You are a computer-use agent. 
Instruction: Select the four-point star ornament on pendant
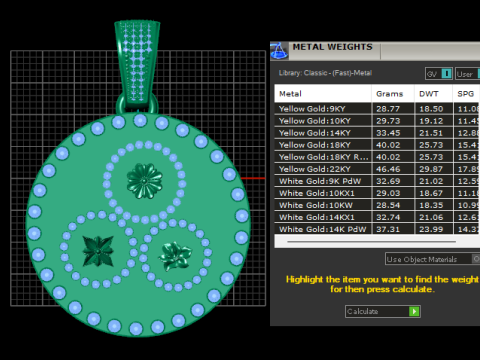pos(98,251)
